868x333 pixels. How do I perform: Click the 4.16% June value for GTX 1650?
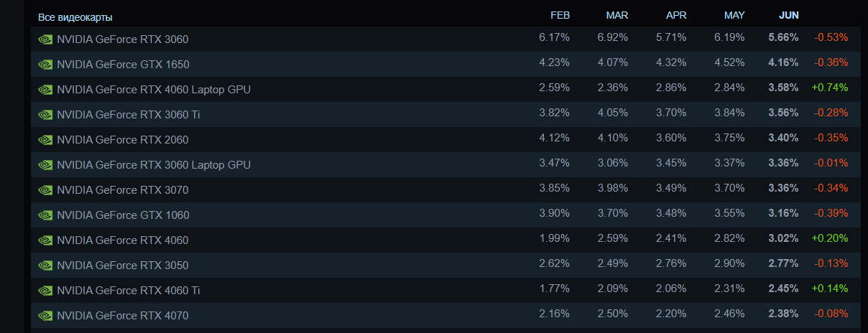coord(782,62)
